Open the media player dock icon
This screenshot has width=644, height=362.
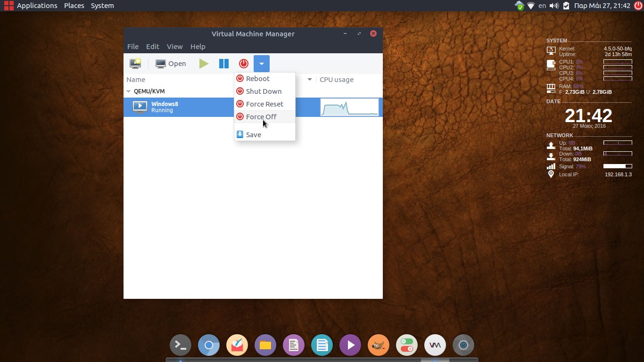tap(350, 346)
